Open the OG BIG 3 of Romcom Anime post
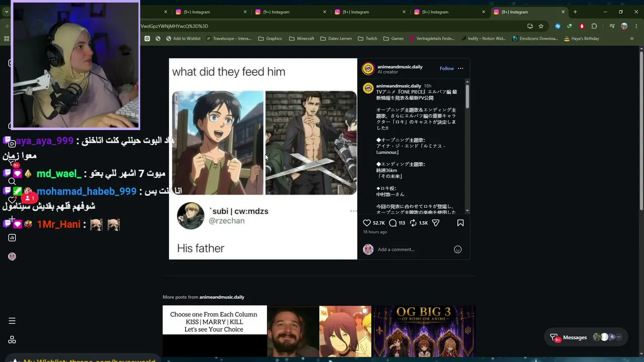 point(424,331)
